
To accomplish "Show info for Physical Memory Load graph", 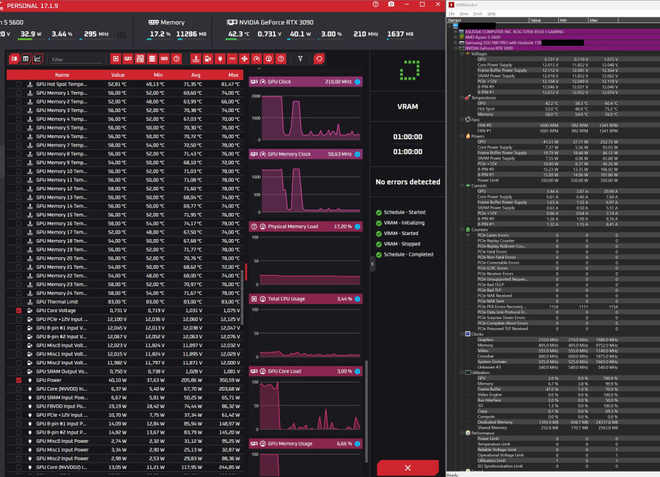I will tap(357, 227).
